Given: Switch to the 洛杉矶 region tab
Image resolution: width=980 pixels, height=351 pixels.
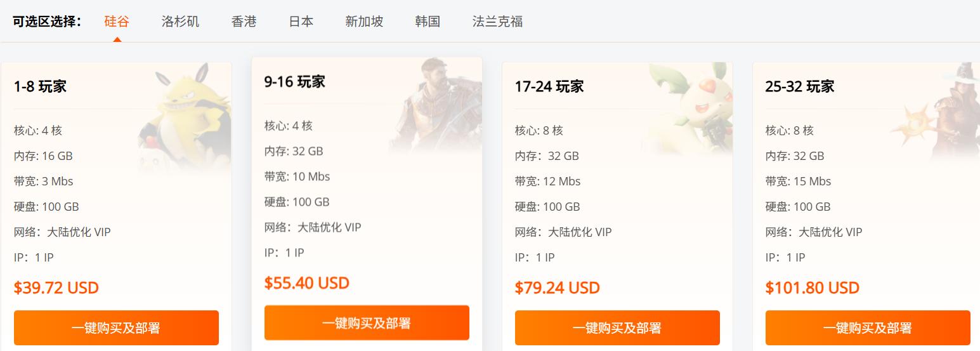Looking at the screenshot, I should click(180, 22).
